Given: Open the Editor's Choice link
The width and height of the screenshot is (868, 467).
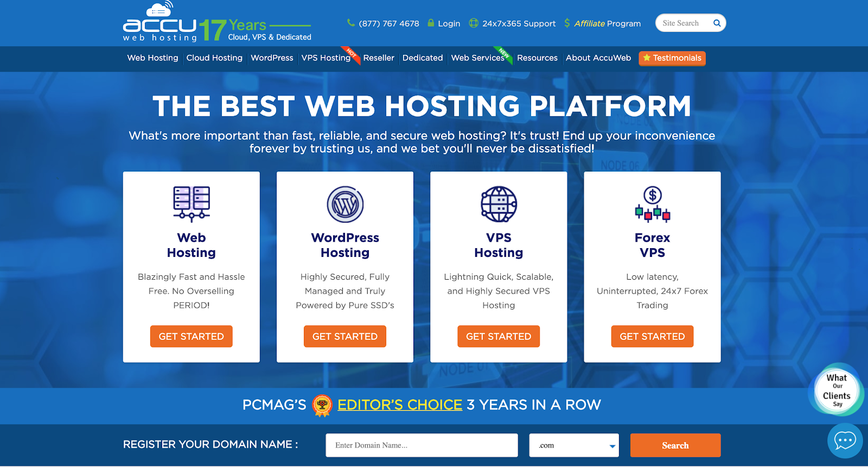Looking at the screenshot, I should (x=400, y=405).
